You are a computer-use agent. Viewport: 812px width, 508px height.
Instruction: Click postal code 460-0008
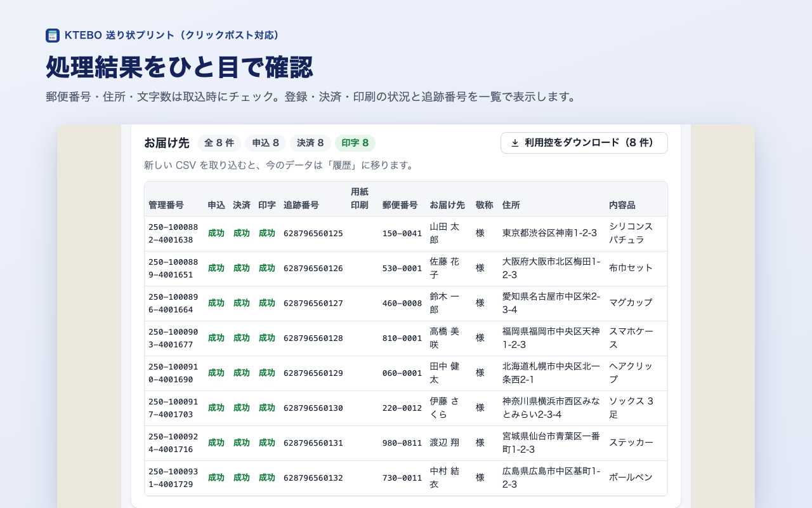(402, 303)
